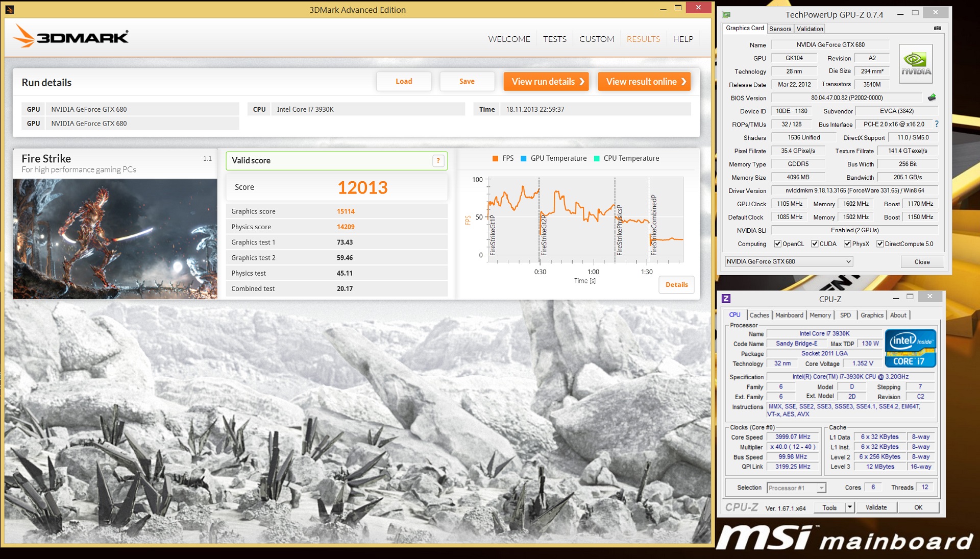Click the Physics score value 14209
The width and height of the screenshot is (980, 559).
(346, 227)
